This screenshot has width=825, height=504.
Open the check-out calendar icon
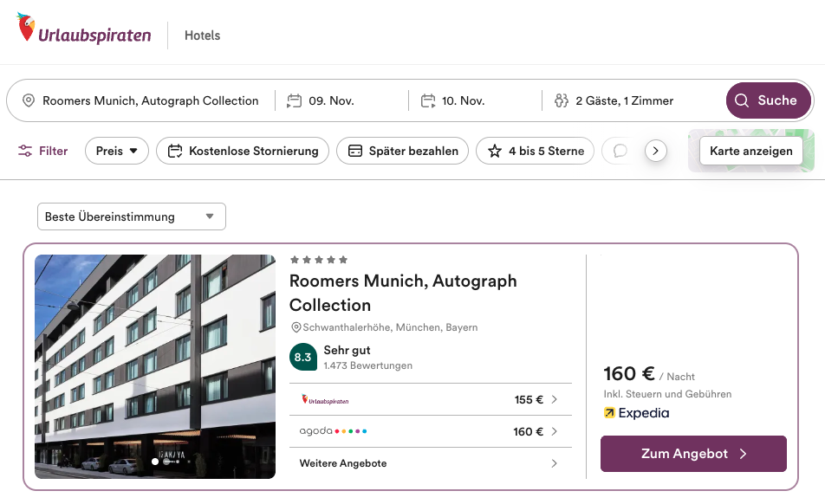[x=428, y=100]
